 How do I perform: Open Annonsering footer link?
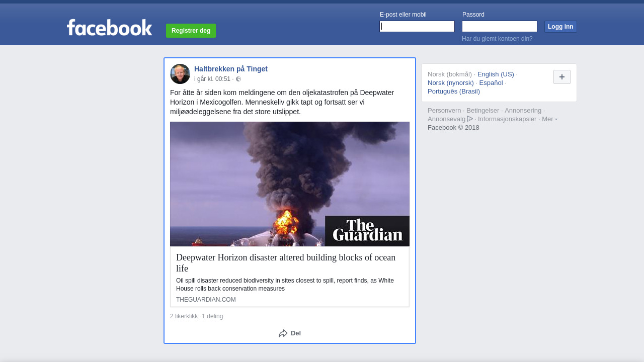523,111
